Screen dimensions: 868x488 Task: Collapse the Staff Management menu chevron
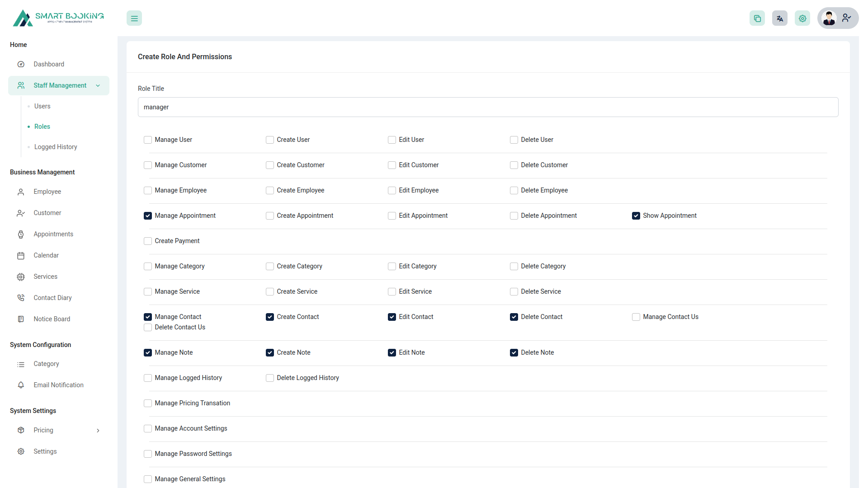[x=98, y=85]
